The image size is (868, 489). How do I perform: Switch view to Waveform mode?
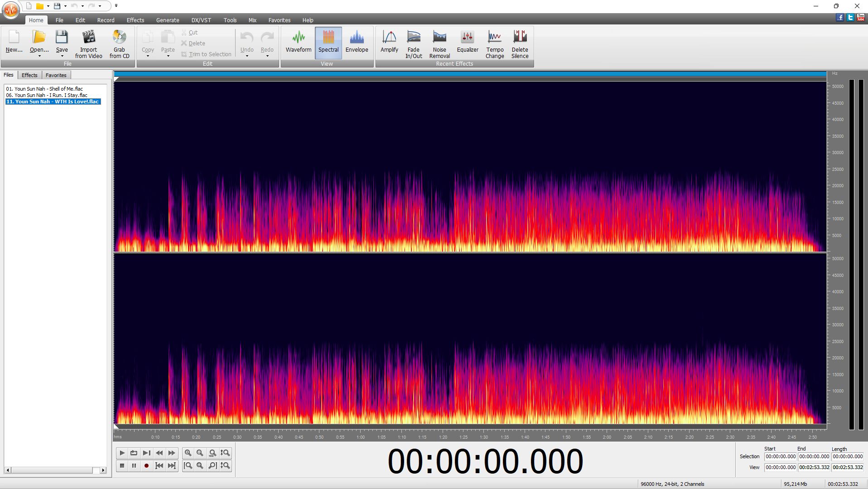pos(298,43)
